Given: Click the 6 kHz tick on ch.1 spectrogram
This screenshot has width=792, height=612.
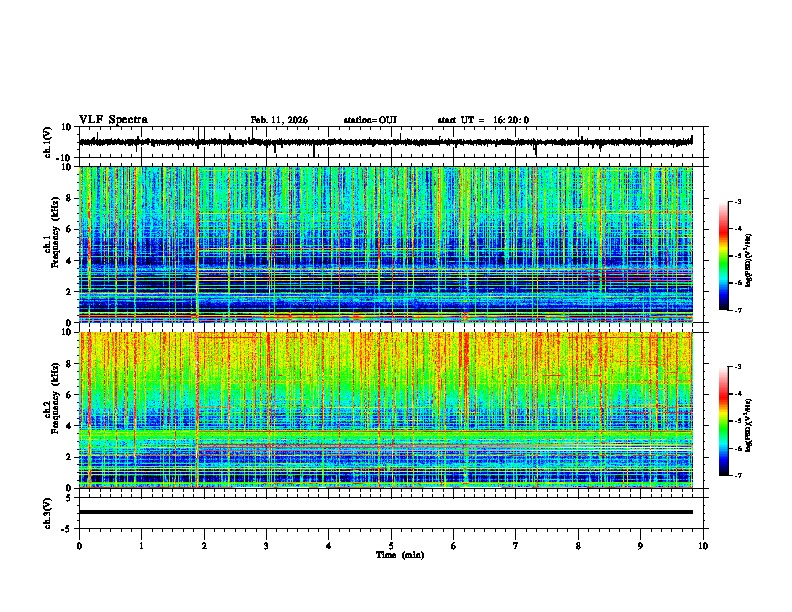Looking at the screenshot, I should pyautogui.click(x=70, y=230).
